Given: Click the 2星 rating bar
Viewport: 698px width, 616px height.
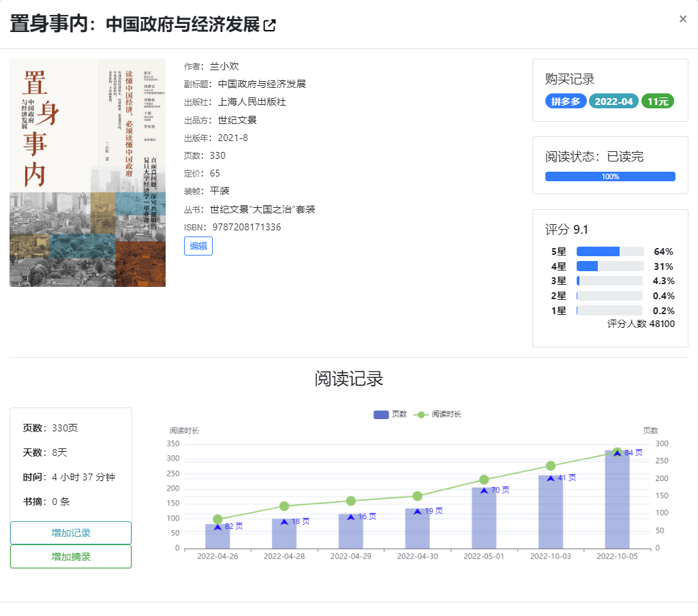Looking at the screenshot, I should tap(610, 296).
